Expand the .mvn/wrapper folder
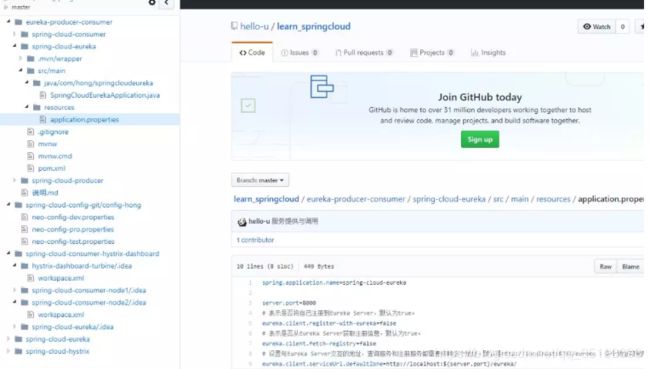The height and width of the screenshot is (369, 650). (21, 58)
